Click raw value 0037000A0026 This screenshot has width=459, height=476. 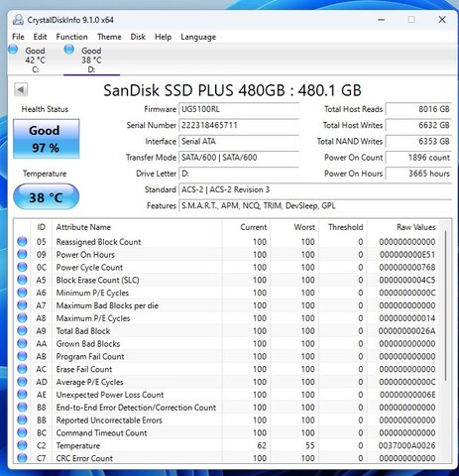(406, 445)
